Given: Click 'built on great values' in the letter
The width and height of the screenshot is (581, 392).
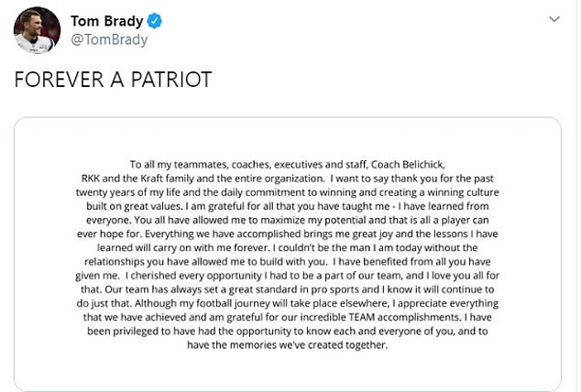Looking at the screenshot, I should pos(134,206).
